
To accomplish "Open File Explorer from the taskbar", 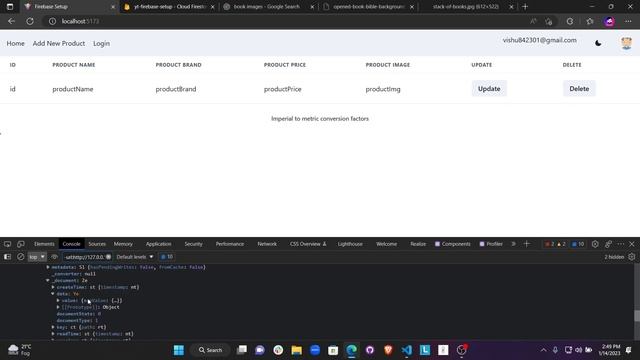I will point(296,350).
